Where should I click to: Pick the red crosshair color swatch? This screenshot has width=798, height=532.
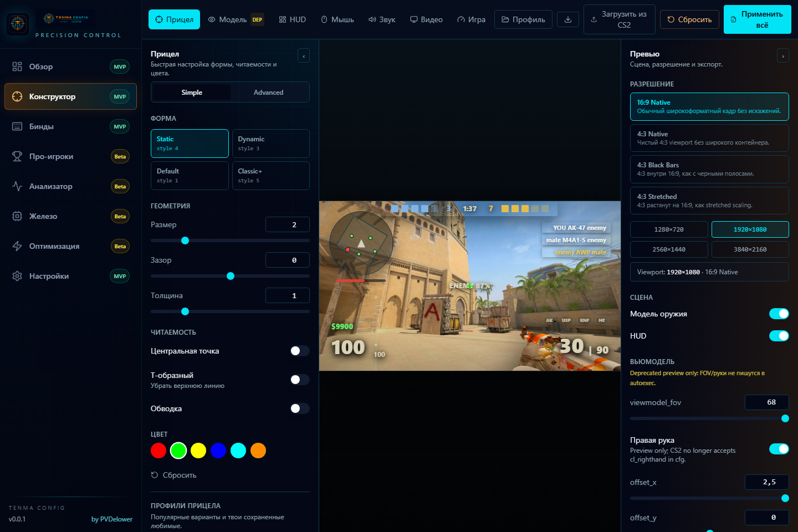158,451
